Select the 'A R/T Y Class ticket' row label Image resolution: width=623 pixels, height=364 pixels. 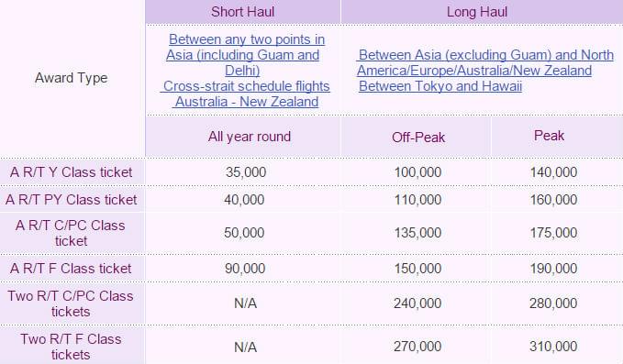pyautogui.click(x=72, y=172)
